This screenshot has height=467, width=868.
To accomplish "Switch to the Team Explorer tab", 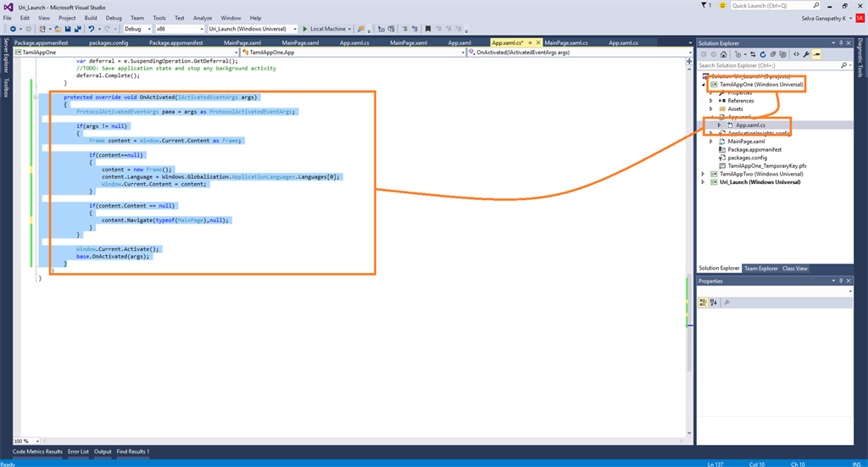I will (x=760, y=269).
